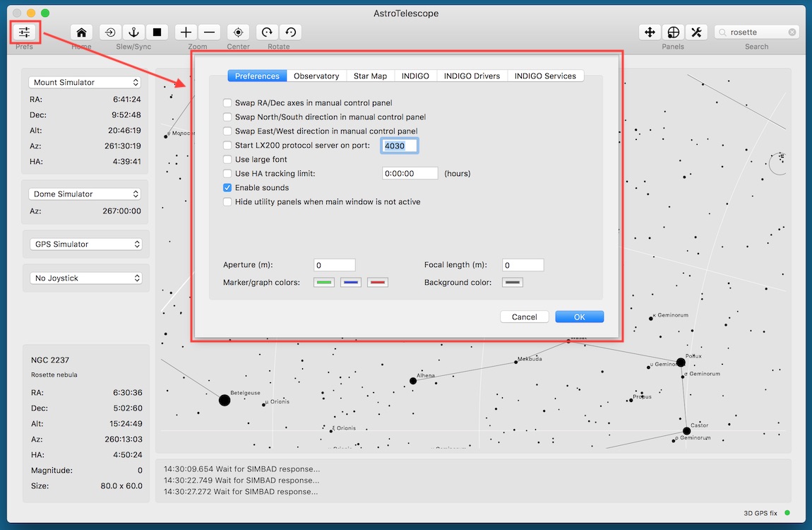Click the NGC 2237 object title

click(x=49, y=360)
